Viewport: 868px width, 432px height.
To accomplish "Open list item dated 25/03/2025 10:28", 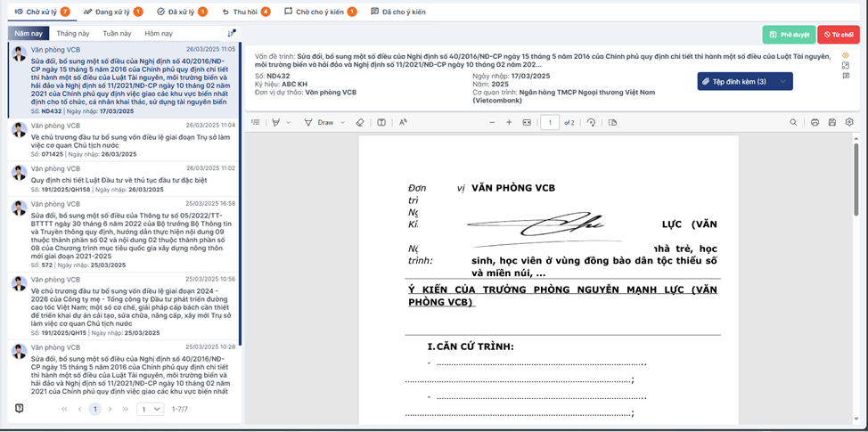I will [x=124, y=370].
